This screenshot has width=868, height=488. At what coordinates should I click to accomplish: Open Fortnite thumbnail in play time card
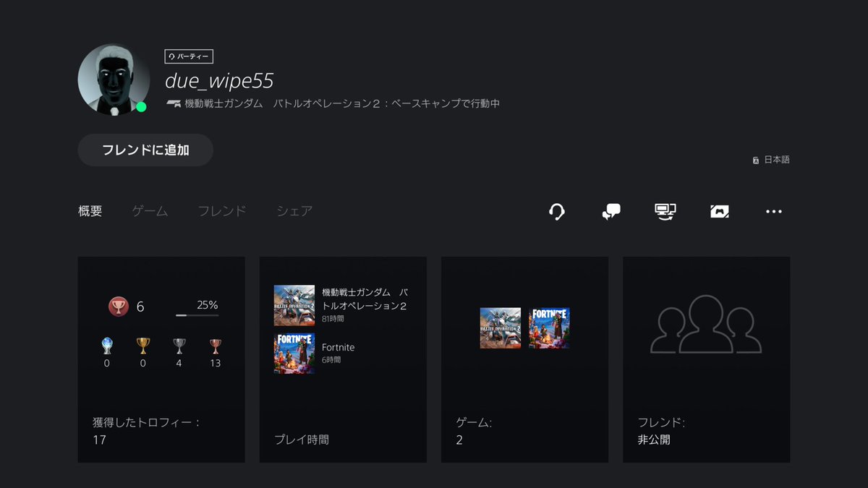pos(294,353)
